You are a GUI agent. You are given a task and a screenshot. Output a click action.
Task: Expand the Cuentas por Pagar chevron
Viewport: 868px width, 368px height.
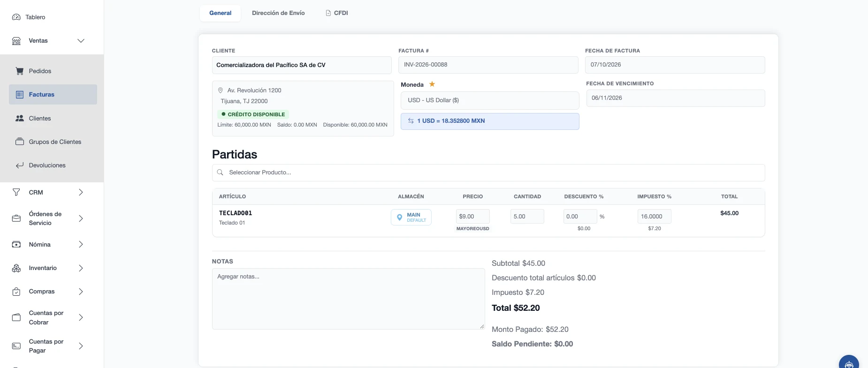tap(81, 346)
